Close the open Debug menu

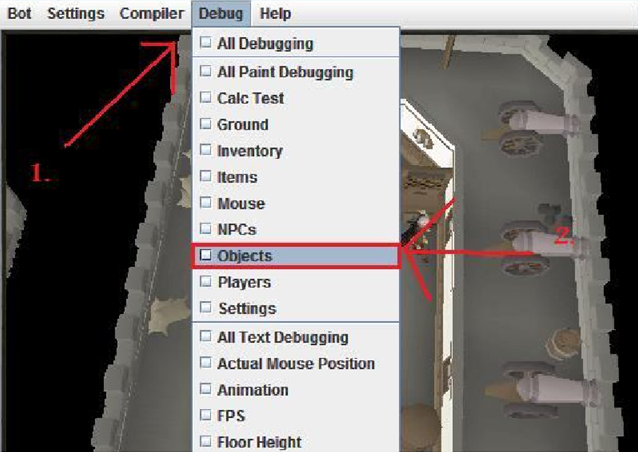221,13
